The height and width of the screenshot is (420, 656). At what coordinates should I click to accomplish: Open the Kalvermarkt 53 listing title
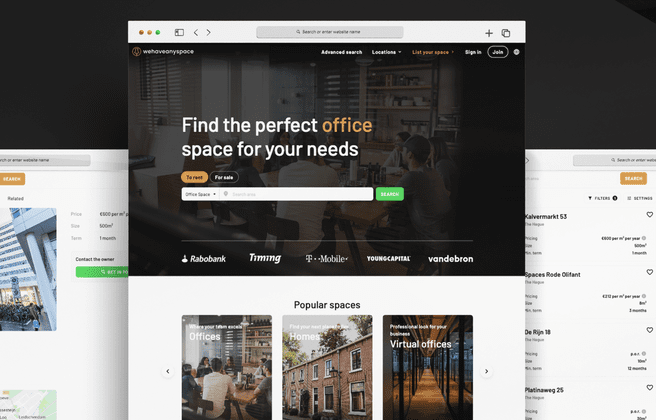point(546,217)
